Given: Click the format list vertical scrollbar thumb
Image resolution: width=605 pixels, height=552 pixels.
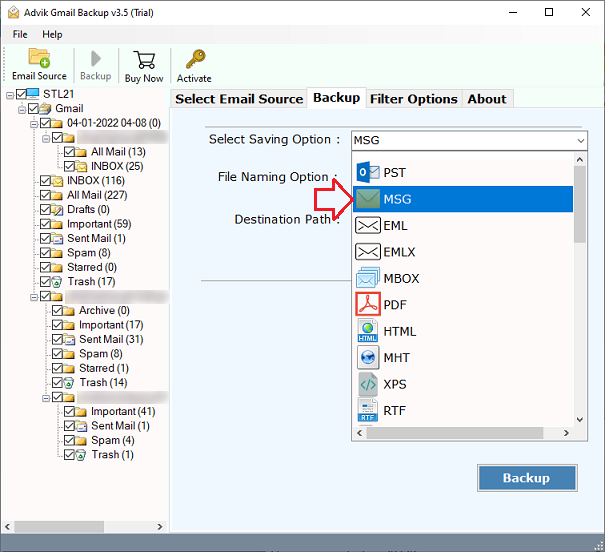Looking at the screenshot, I should (x=580, y=204).
